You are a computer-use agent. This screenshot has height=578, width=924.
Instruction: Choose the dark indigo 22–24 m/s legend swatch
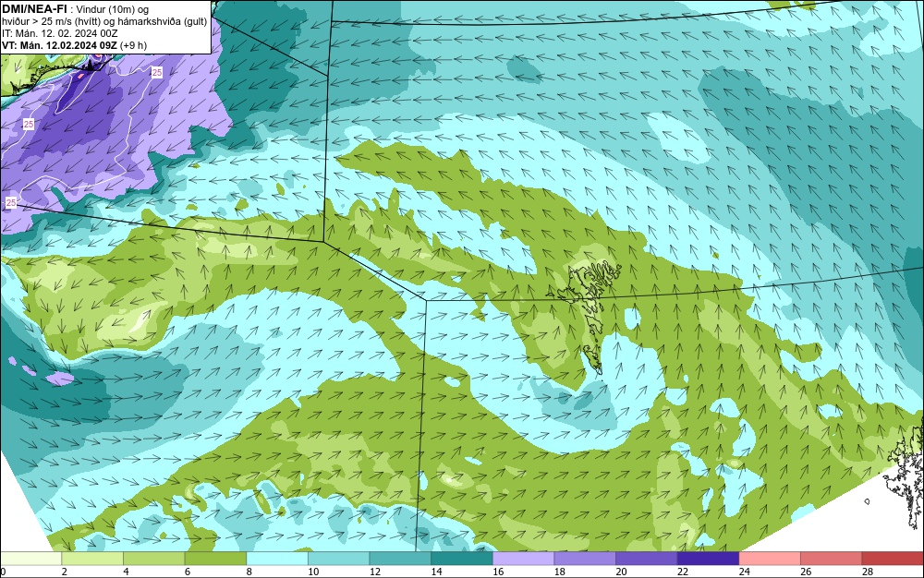coord(709,559)
